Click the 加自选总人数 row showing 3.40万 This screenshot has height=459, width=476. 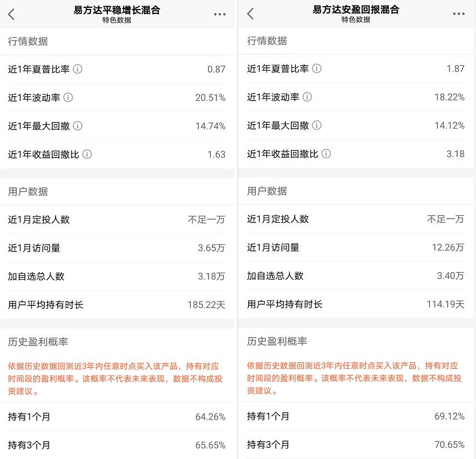pos(356,276)
